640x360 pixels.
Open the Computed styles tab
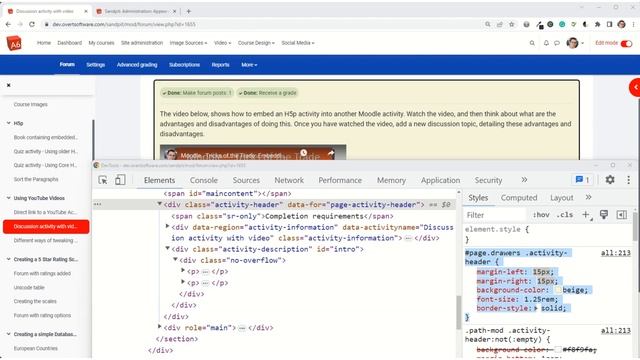519,198
